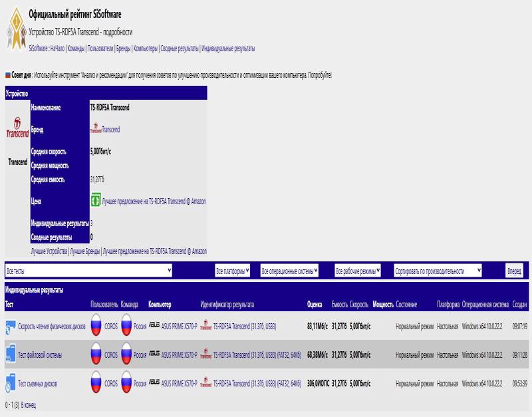Go to 'Команды' in the top navigation
This screenshot has height=417, width=532.
75,49
